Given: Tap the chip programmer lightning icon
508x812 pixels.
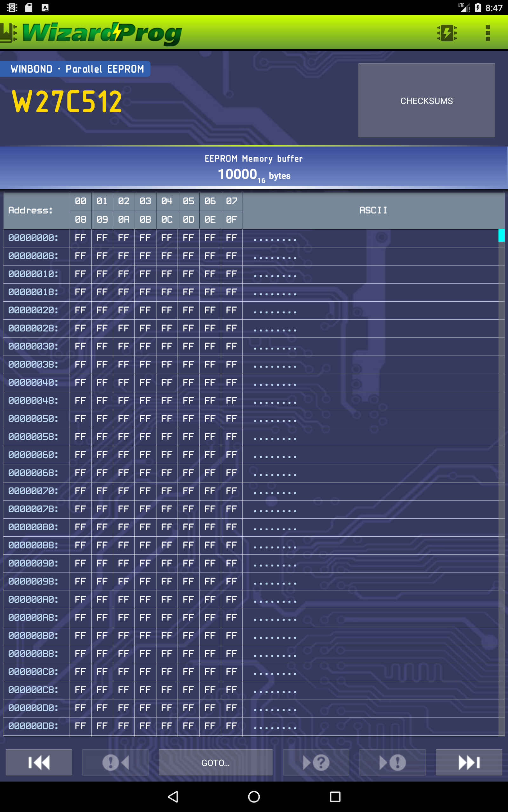Looking at the screenshot, I should pyautogui.click(x=447, y=33).
